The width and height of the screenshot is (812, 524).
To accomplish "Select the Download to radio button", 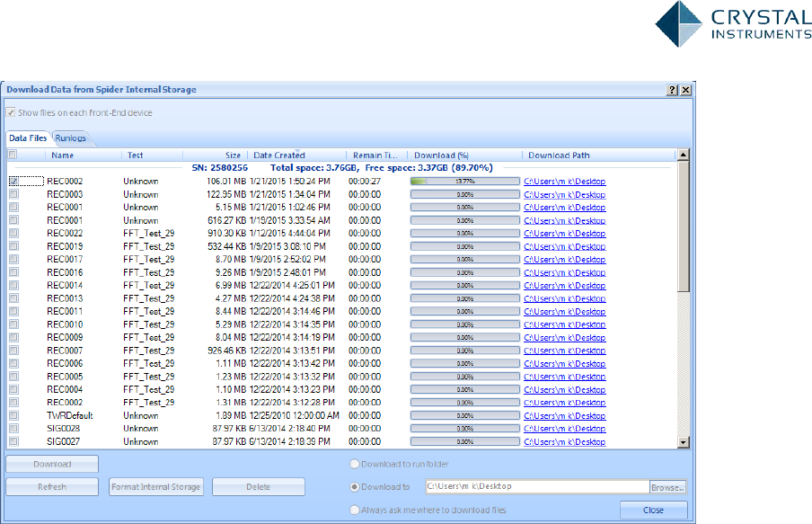I will click(355, 486).
